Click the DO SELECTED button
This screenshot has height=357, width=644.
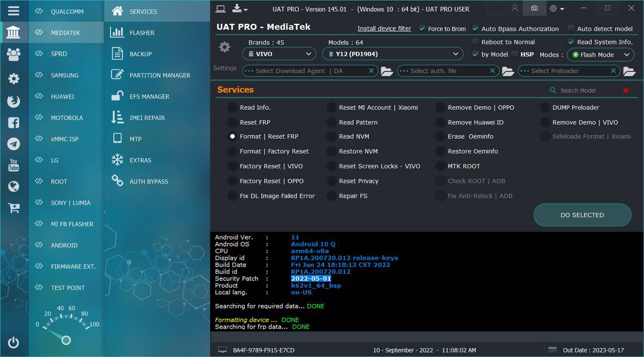coord(582,215)
